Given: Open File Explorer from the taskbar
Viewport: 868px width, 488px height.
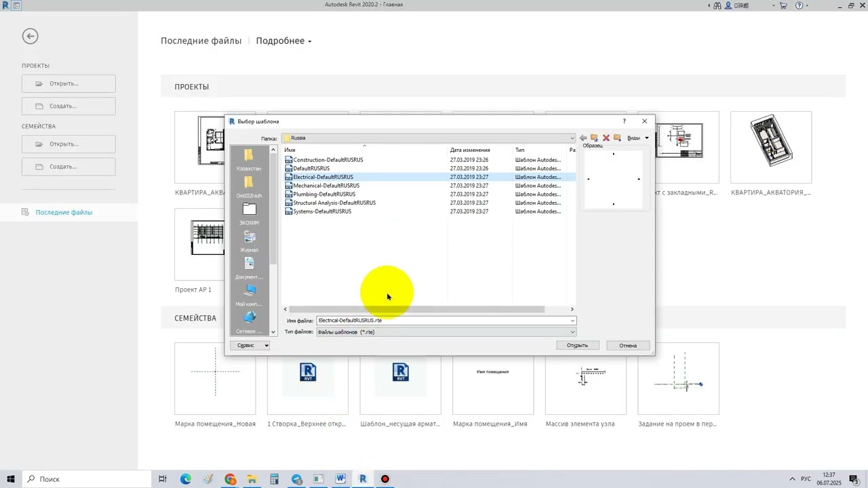Looking at the screenshot, I should point(252,479).
